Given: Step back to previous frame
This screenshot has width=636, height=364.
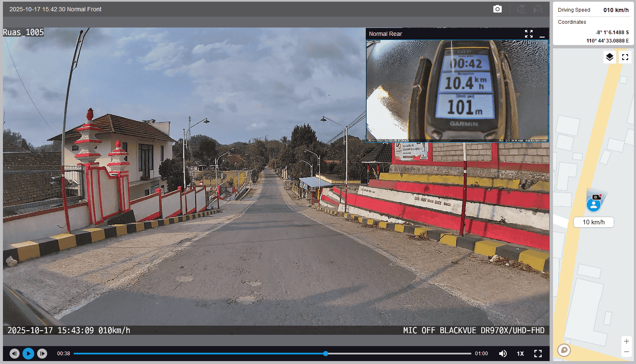Looking at the screenshot, I should 15,354.
